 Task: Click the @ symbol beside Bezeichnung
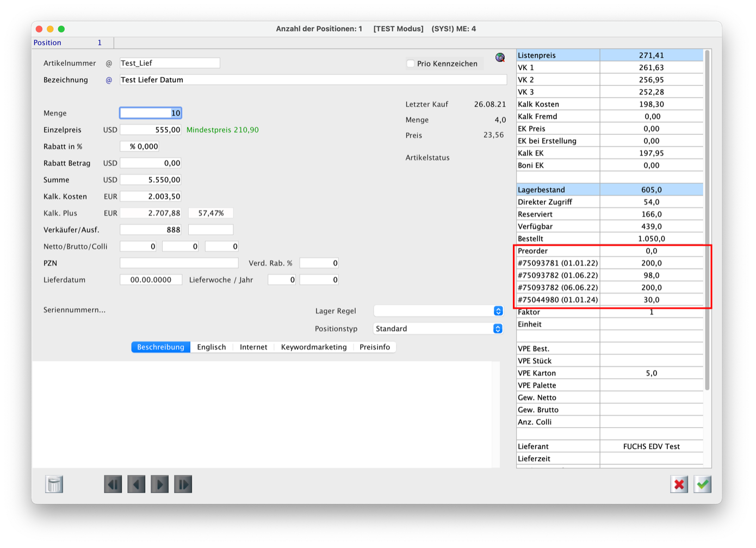109,80
